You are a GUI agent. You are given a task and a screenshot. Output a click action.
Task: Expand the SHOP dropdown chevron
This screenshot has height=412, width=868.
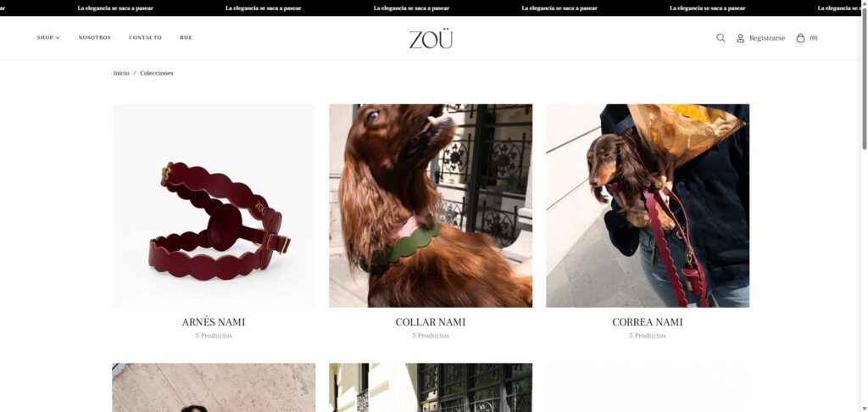click(58, 38)
